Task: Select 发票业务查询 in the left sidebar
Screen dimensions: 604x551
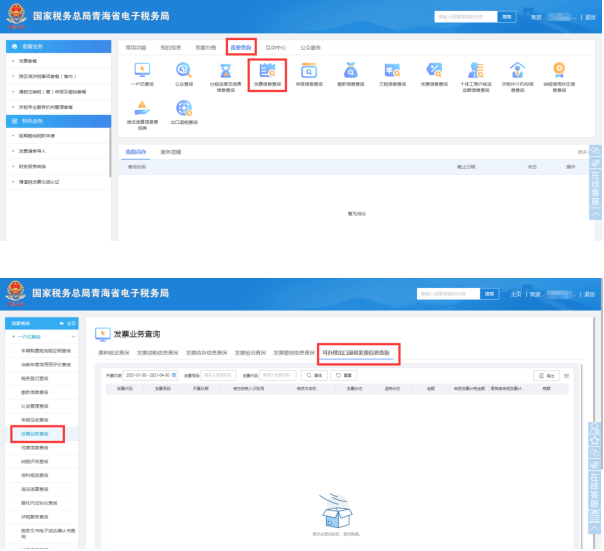Action: coord(35,434)
